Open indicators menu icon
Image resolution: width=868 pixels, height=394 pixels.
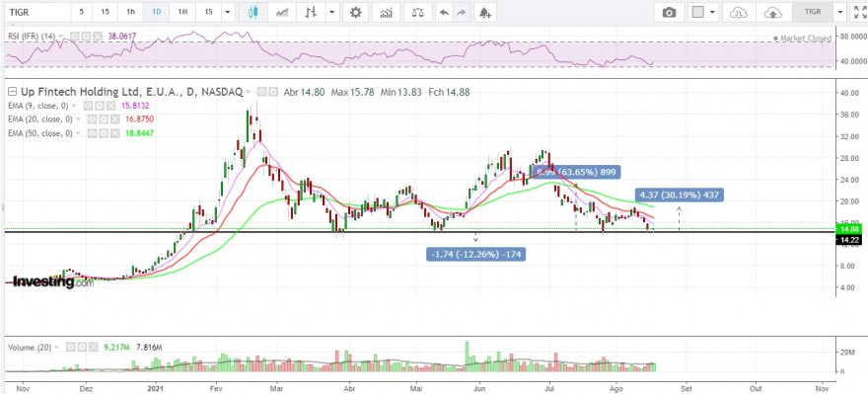pos(387,12)
